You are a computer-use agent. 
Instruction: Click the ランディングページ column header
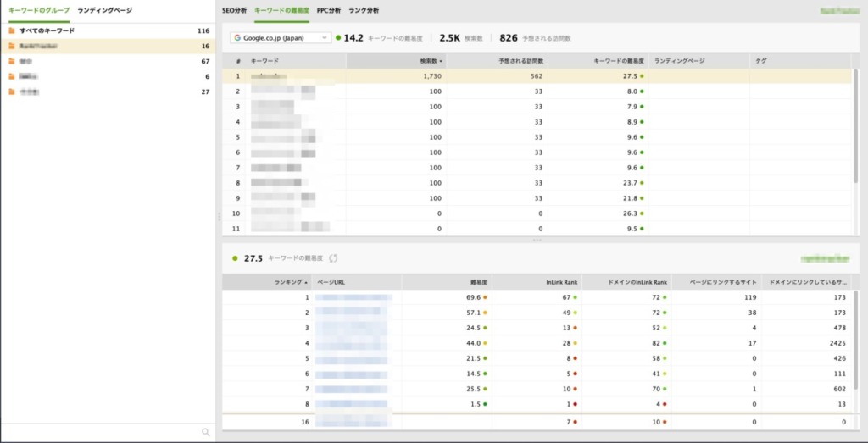(699, 61)
